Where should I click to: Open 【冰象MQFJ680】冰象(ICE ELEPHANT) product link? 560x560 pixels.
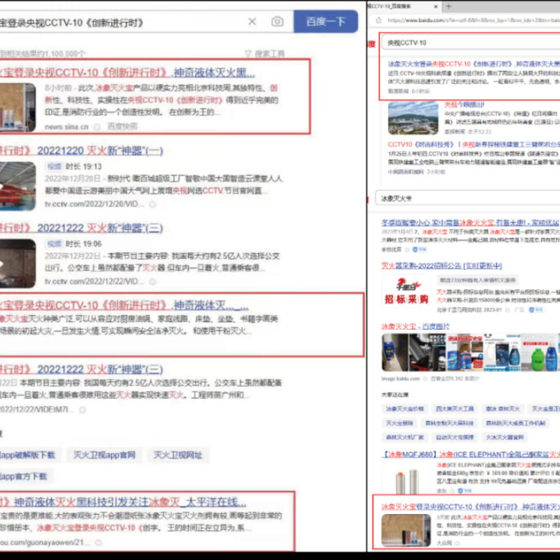pyautogui.click(x=471, y=454)
